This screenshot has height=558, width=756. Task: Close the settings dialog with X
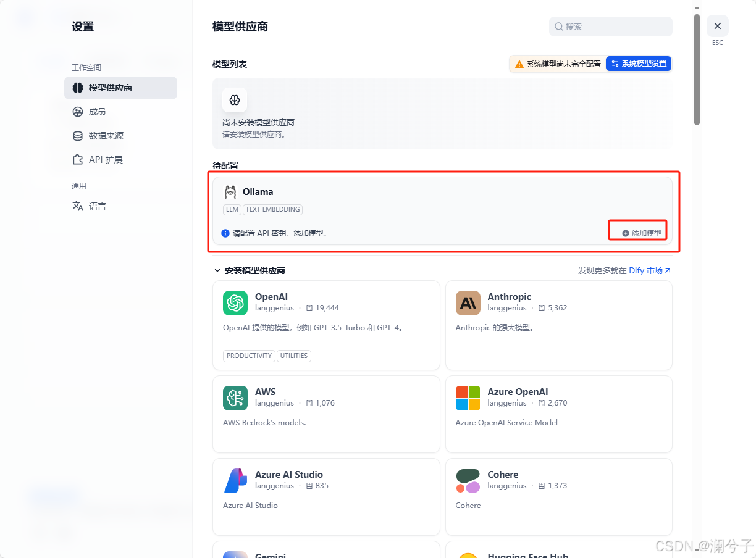[x=718, y=26]
